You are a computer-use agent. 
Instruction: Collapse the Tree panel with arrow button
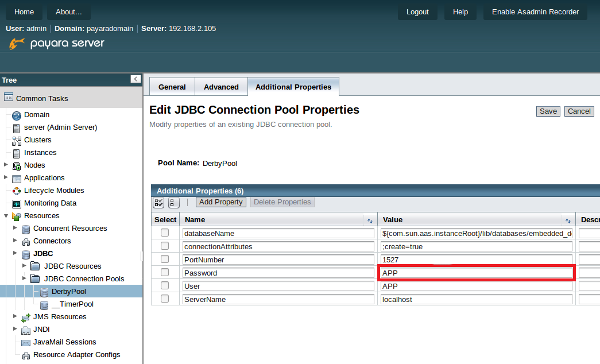click(136, 79)
